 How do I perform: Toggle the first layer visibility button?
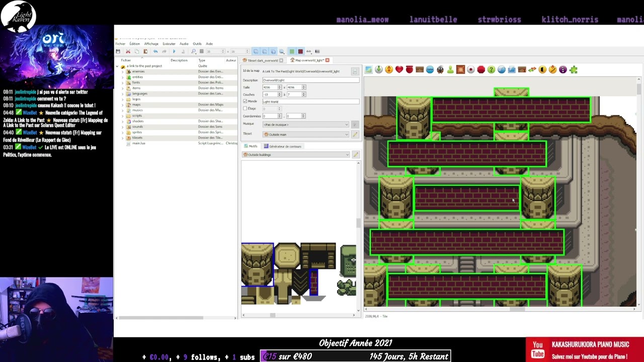256,51
